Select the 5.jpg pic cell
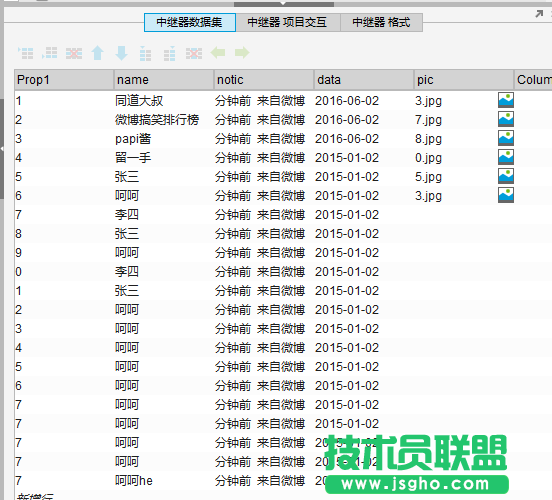 pos(455,177)
